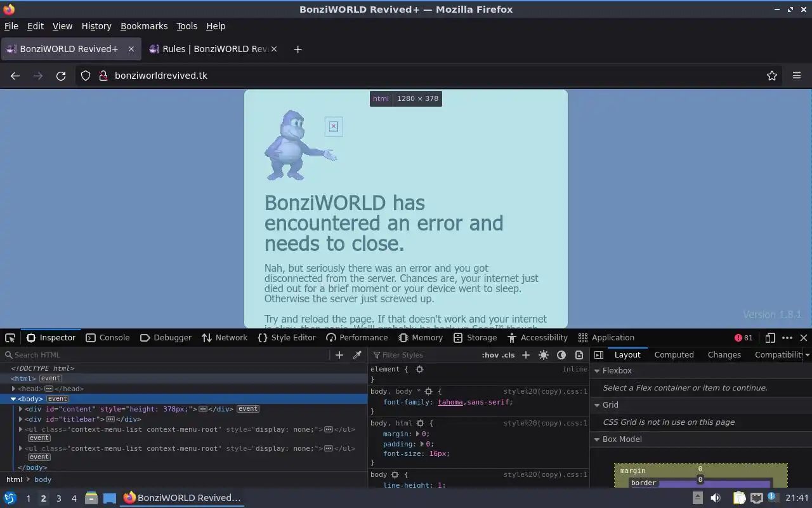
Task: Click highlighter icon for 'body, body *' rule
Action: tap(428, 392)
